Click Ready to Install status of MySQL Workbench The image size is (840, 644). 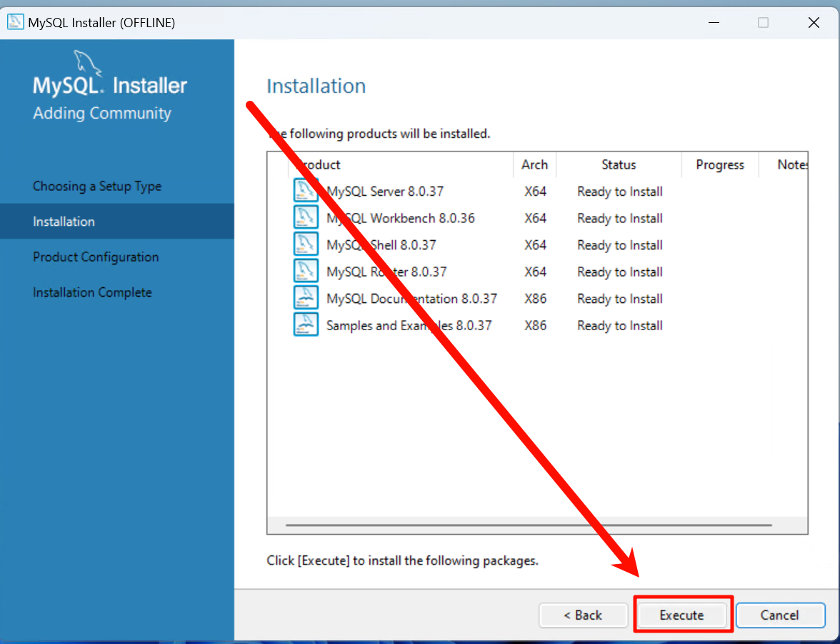pyautogui.click(x=620, y=218)
